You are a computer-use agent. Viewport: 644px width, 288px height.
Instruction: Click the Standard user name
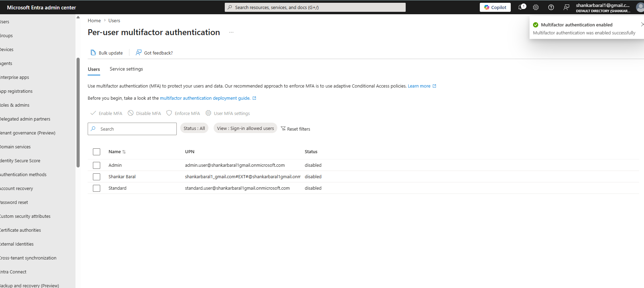tap(118, 188)
